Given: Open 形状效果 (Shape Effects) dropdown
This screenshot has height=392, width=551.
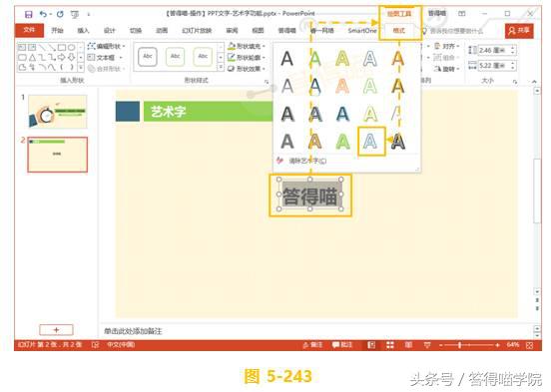Looking at the screenshot, I should (x=247, y=69).
